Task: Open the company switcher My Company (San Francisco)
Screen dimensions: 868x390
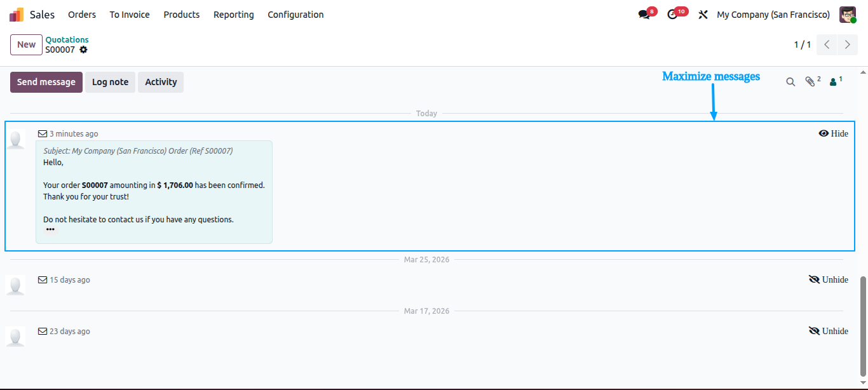Action: tap(773, 15)
